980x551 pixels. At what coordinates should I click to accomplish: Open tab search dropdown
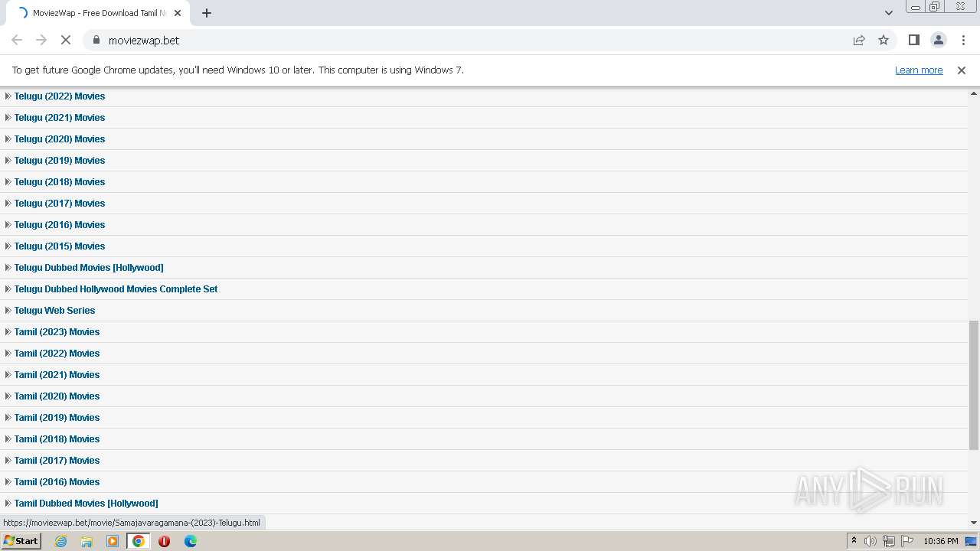[x=888, y=13]
